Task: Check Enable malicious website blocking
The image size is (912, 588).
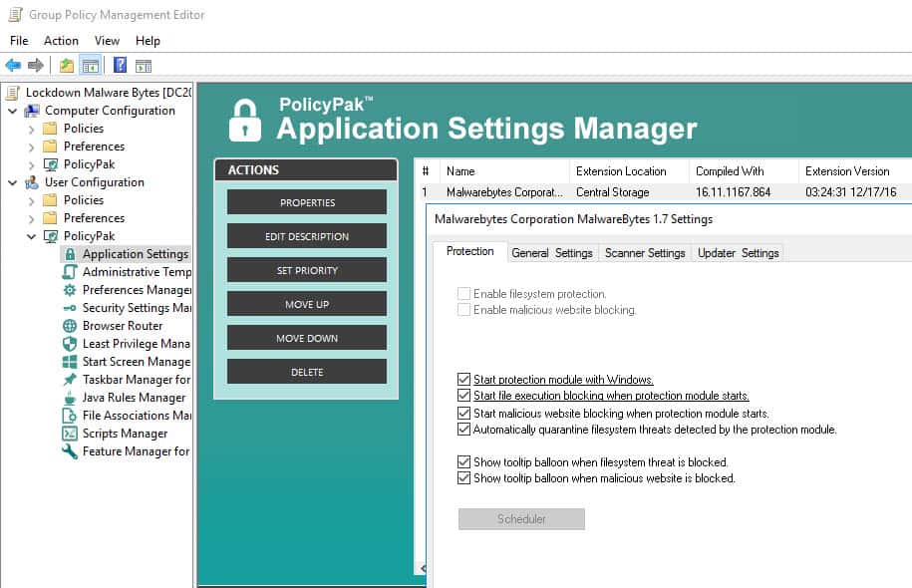Action: 463,309
